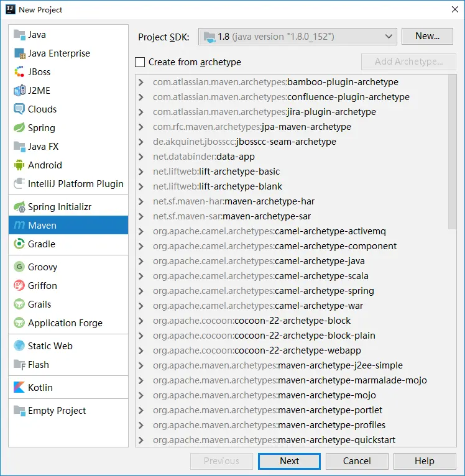
Task: Select the Android robot icon
Action: (19, 165)
